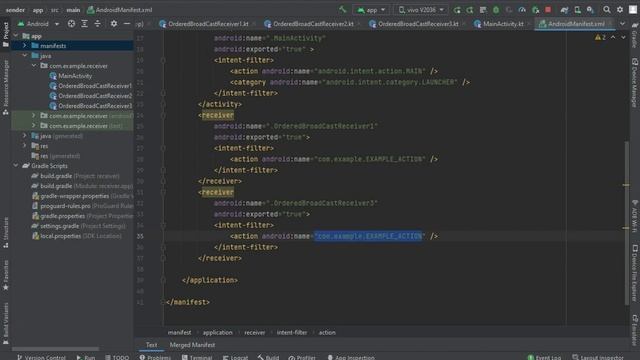640x360 pixels.
Task: Select the Text tab below editor
Action: 151,345
